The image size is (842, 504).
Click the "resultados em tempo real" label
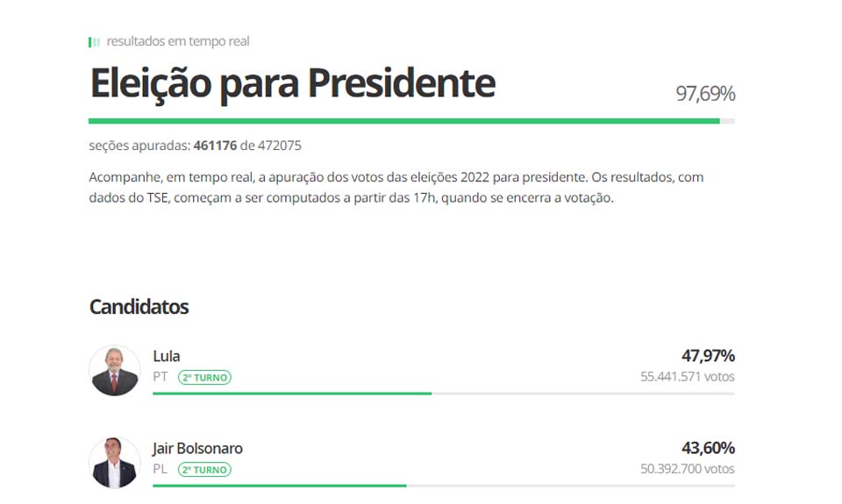point(178,41)
